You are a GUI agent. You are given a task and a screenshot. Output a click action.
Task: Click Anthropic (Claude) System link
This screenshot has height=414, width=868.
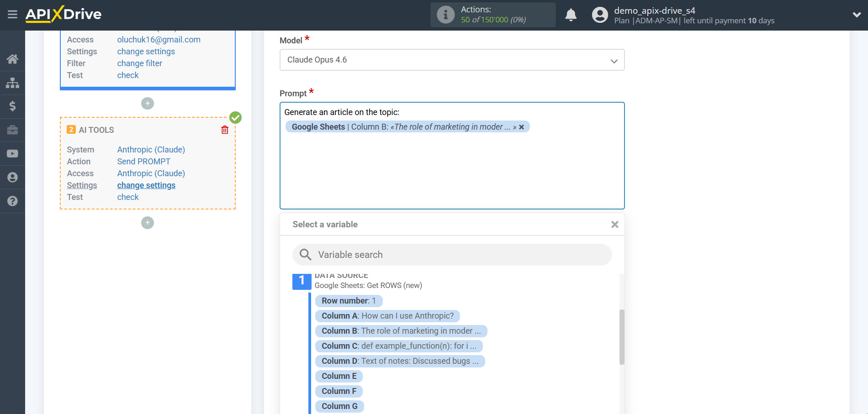pos(151,150)
